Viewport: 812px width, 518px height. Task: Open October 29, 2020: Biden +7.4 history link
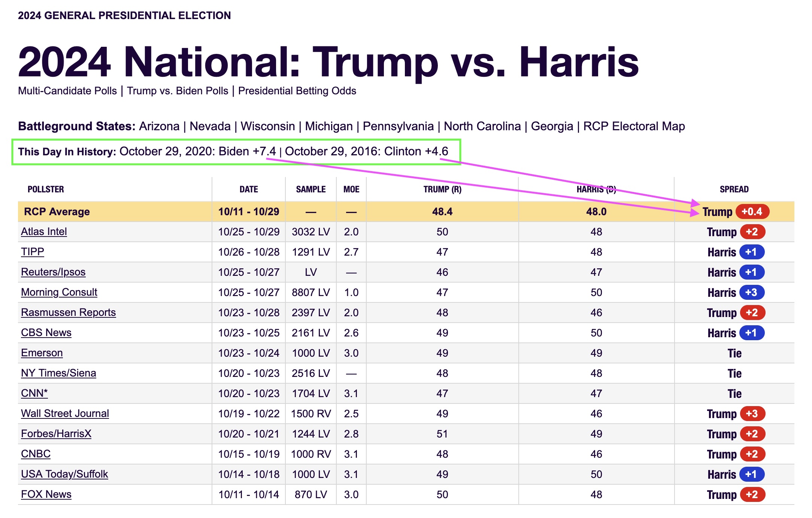click(198, 151)
